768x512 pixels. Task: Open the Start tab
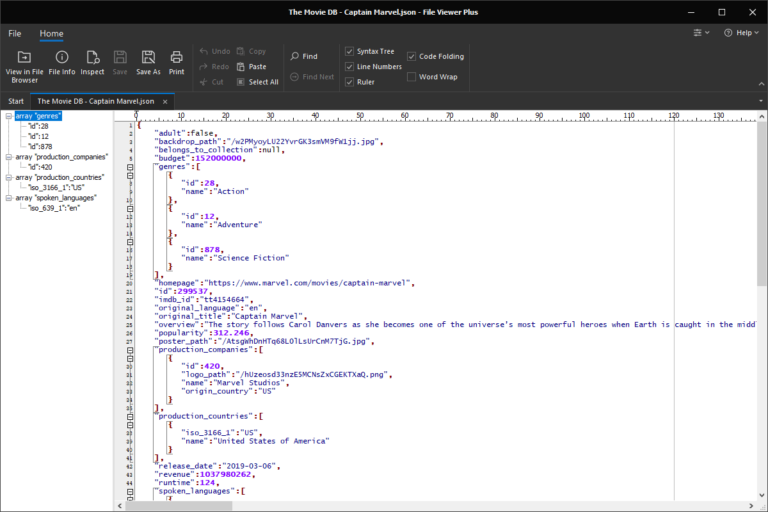pyautogui.click(x=16, y=101)
